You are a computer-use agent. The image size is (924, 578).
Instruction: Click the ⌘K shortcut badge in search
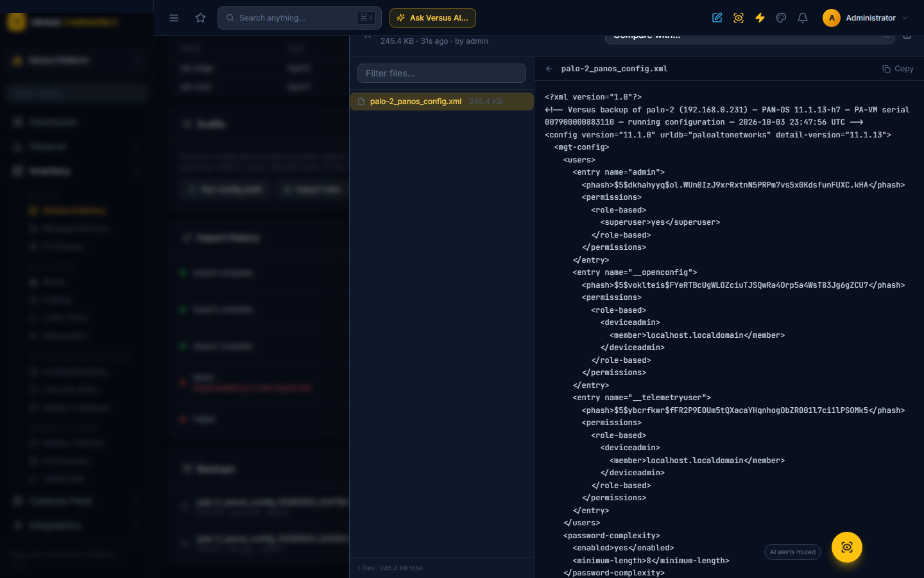[x=366, y=18]
